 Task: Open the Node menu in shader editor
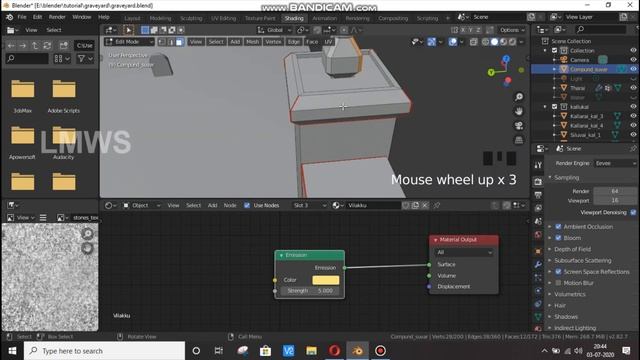pos(230,205)
